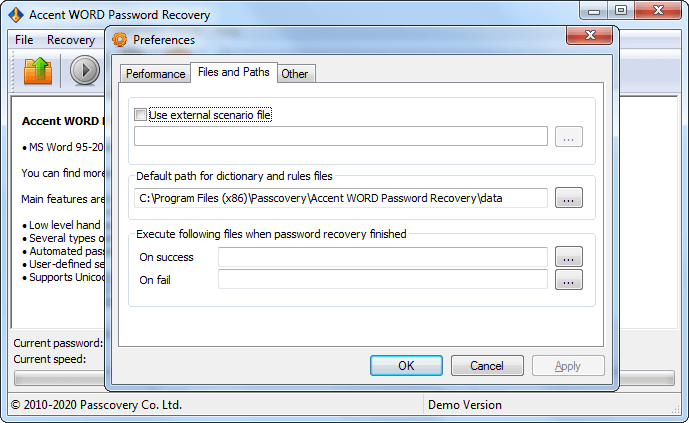Maximize the main application window
Viewport: 689px width, 423px height.
pyautogui.click(x=620, y=11)
